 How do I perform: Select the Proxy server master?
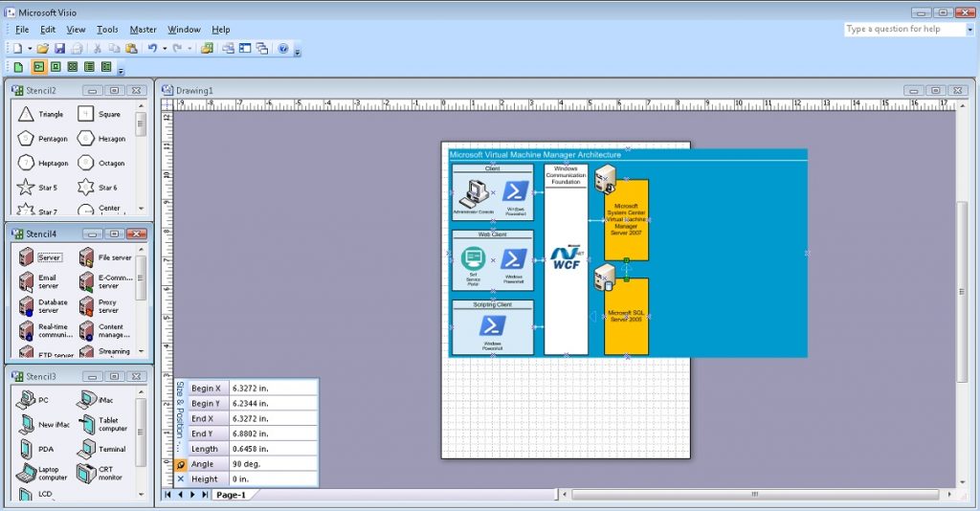coord(99,306)
